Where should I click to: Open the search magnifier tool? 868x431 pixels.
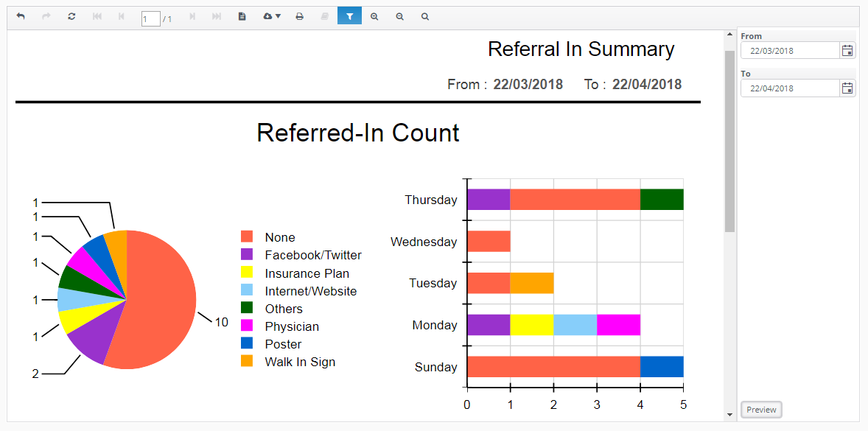pyautogui.click(x=425, y=16)
